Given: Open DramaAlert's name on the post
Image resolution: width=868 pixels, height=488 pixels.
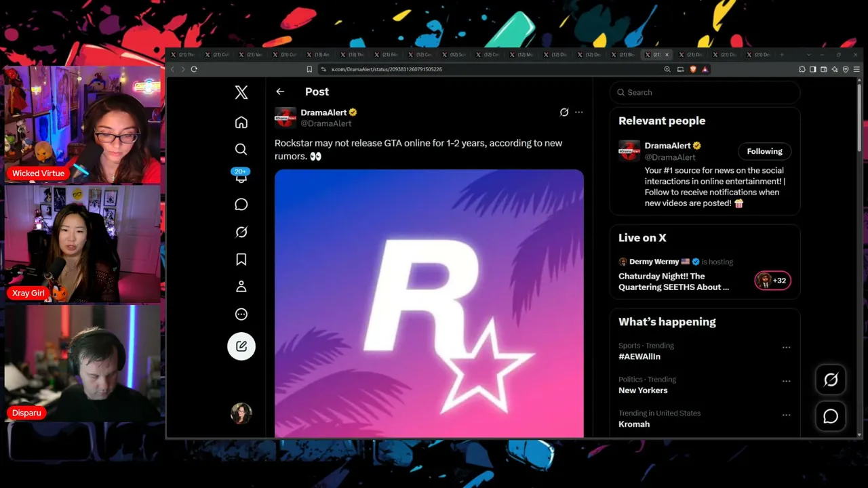Looking at the screenshot, I should [x=323, y=113].
